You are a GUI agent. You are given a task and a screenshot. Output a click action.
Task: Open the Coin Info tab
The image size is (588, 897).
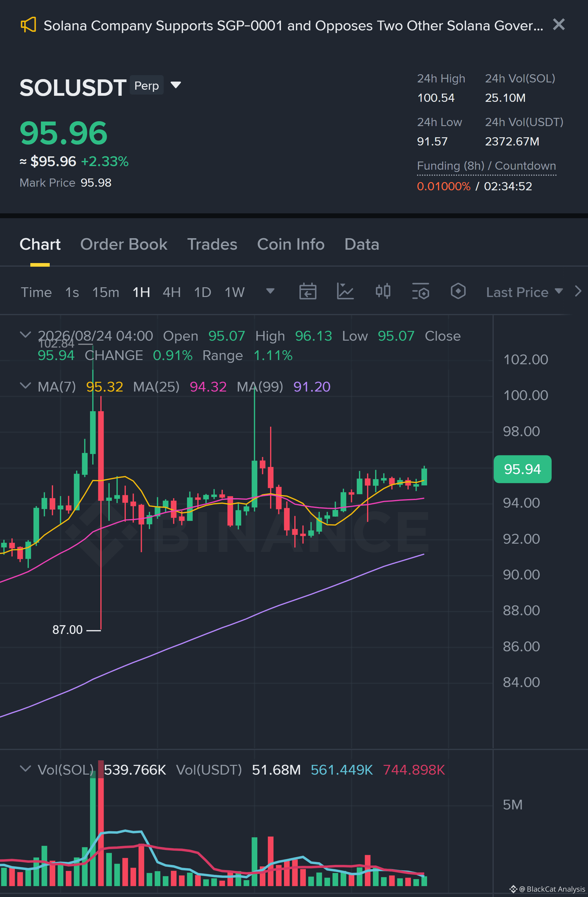click(291, 244)
